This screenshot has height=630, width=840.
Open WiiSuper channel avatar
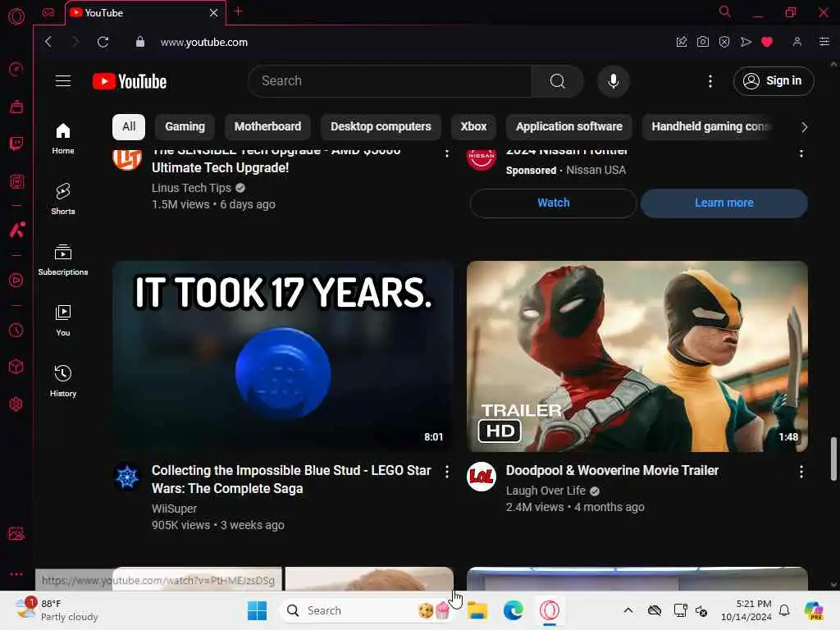click(127, 477)
